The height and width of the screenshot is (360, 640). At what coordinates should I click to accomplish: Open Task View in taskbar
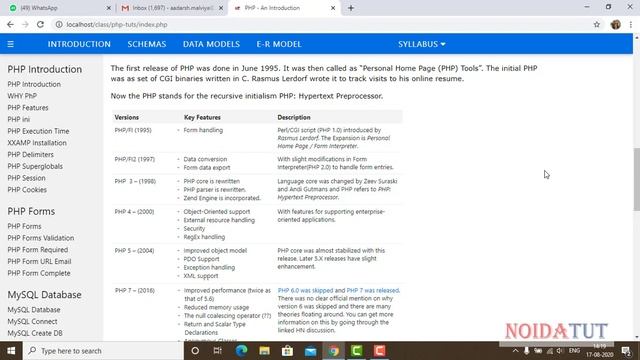[218, 351]
